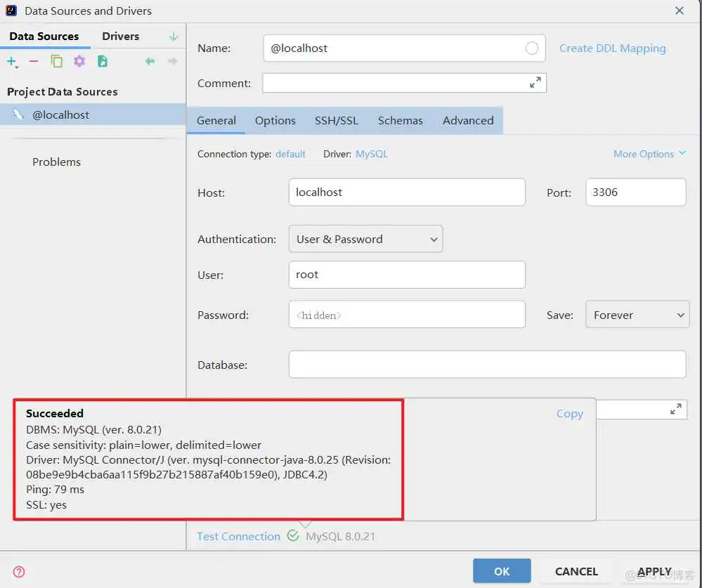
Task: Add a new data source with the plus icon
Action: (12, 61)
